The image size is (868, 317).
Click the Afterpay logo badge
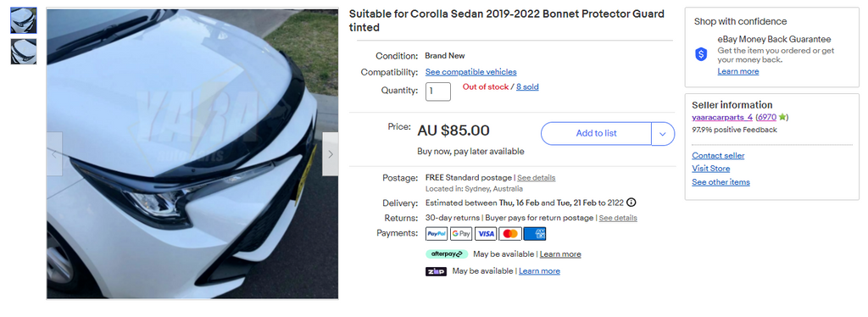(x=447, y=254)
